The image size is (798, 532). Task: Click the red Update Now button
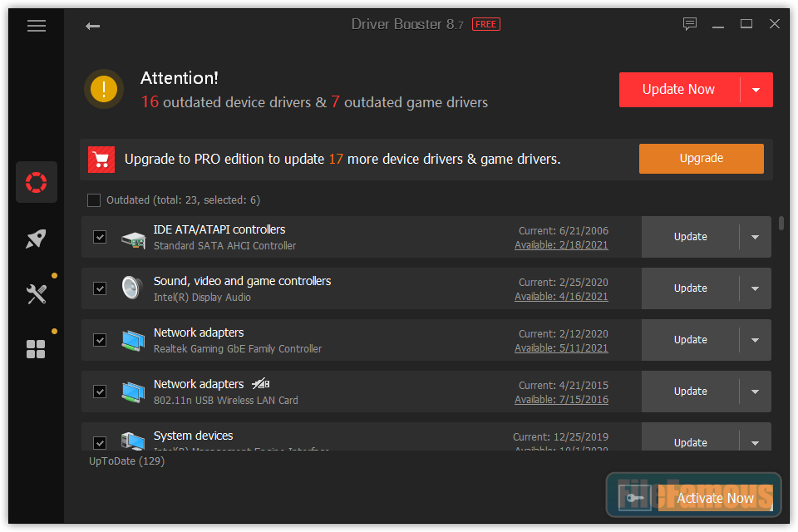[679, 90]
